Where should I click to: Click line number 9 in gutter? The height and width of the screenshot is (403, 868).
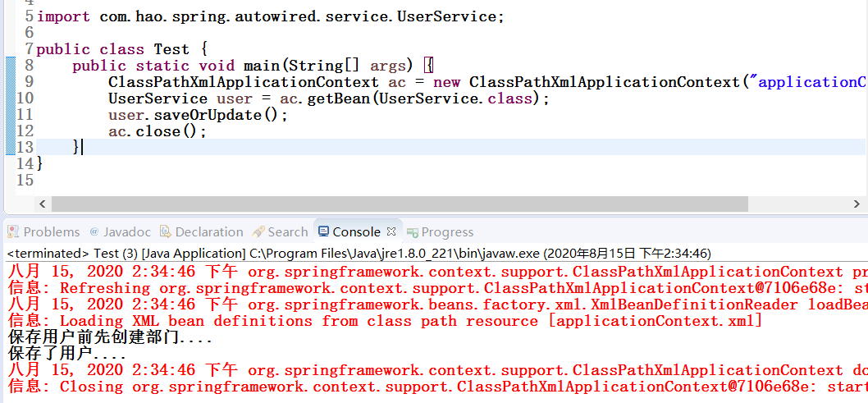pos(30,82)
